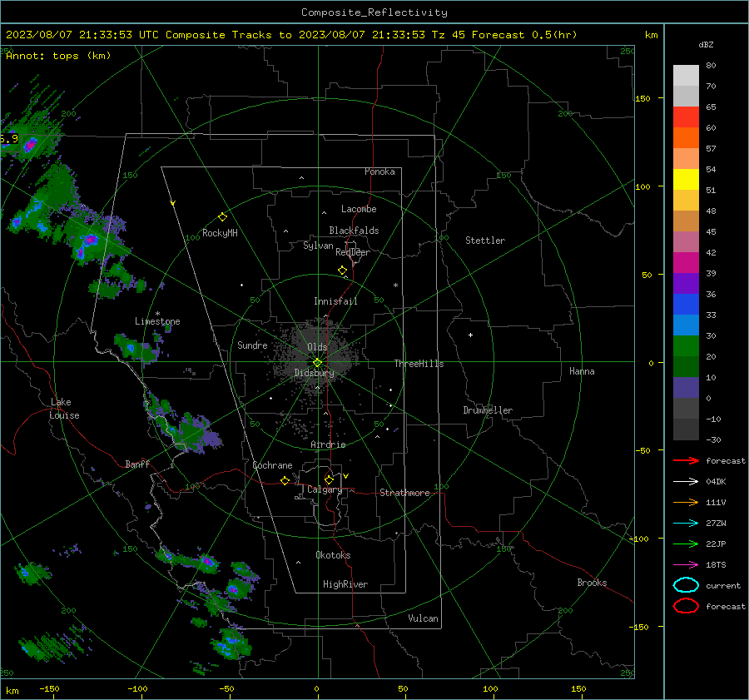Click the yellow 5.9 storm tops annotation
Screen dimensions: 749x700
tap(9, 139)
